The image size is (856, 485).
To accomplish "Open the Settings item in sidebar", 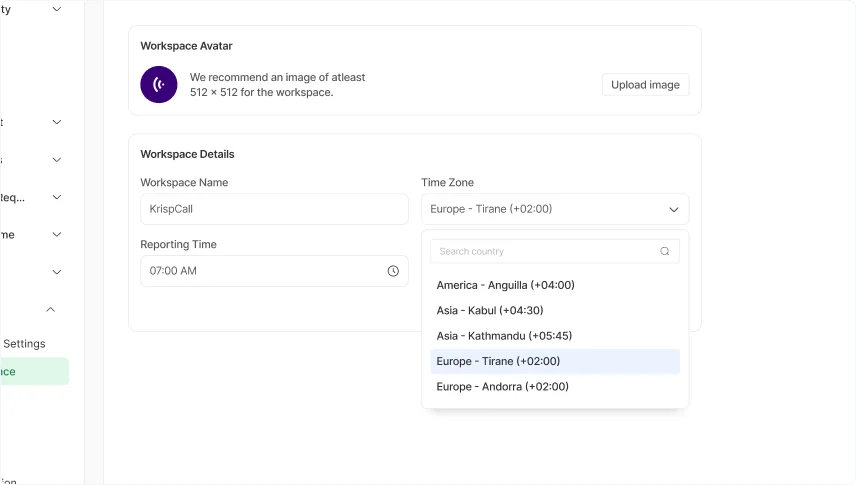I will (x=22, y=344).
